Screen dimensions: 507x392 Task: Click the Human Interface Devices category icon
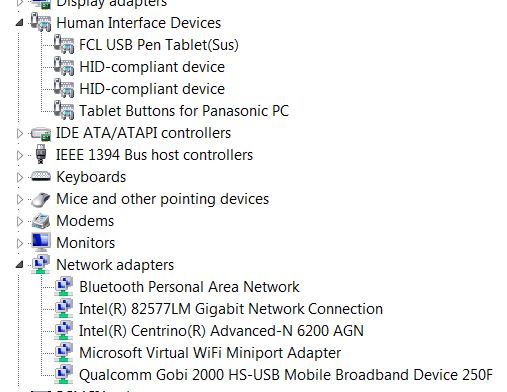(x=41, y=22)
